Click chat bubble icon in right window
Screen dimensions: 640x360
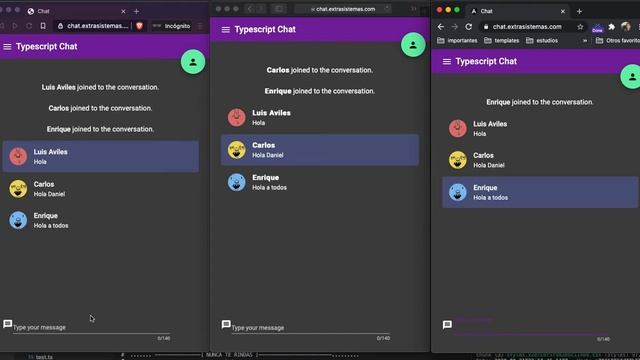pos(447,325)
